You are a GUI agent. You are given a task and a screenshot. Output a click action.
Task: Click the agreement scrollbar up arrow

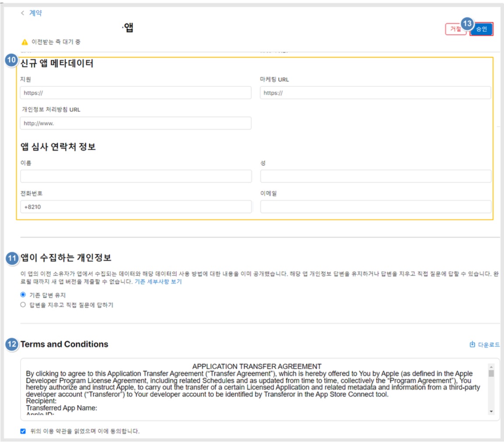tap(491, 367)
